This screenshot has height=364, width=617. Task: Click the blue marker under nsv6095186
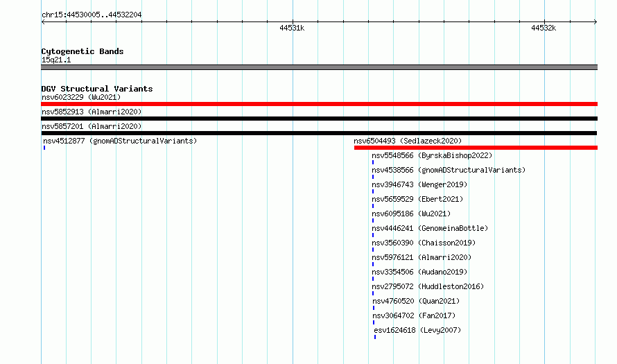point(373,220)
